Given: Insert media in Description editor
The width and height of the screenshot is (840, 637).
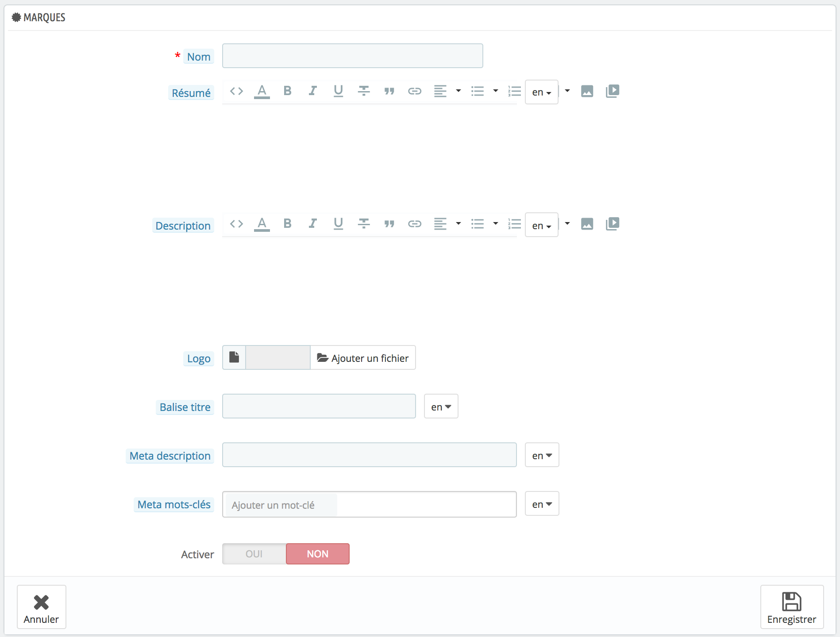Looking at the screenshot, I should [x=613, y=224].
